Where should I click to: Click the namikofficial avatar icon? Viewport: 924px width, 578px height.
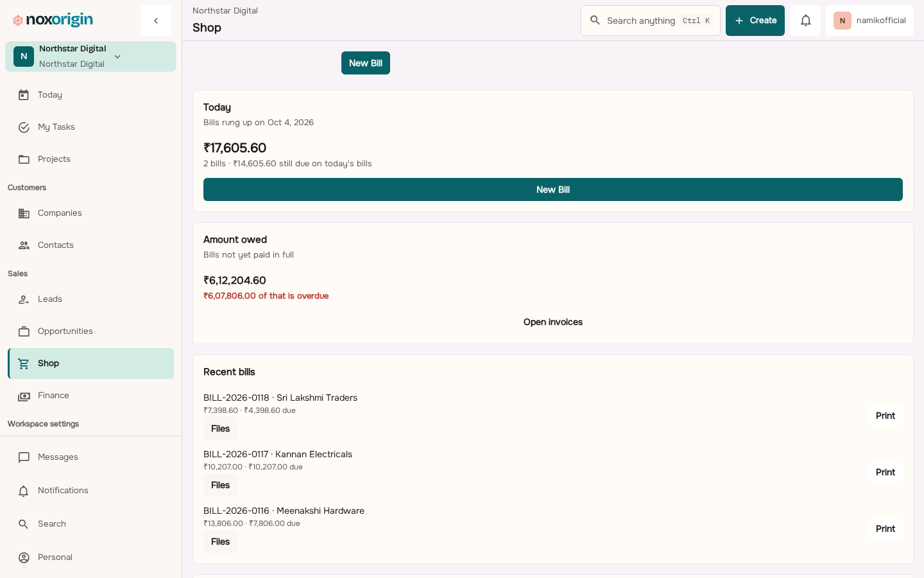pos(842,21)
